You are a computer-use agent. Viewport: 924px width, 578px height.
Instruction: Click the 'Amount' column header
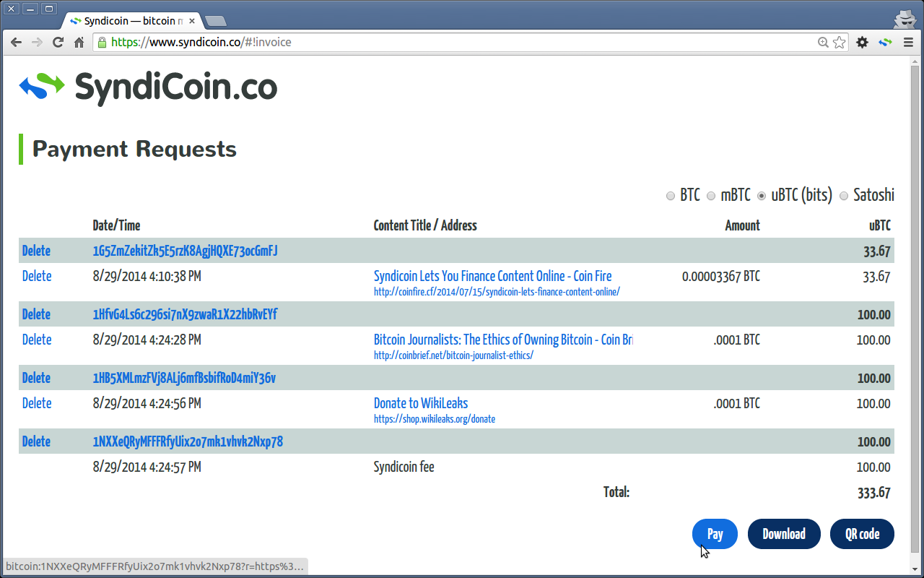742,225
